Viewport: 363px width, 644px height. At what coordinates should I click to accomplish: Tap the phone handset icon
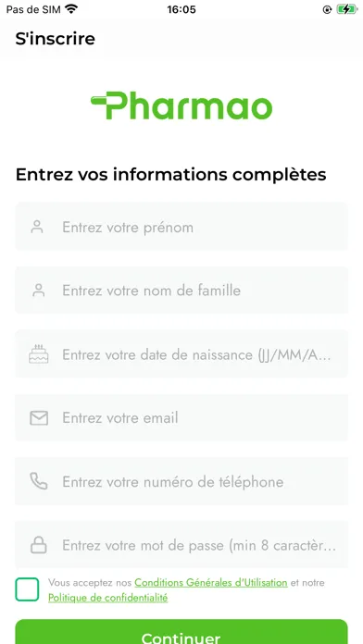tap(39, 481)
